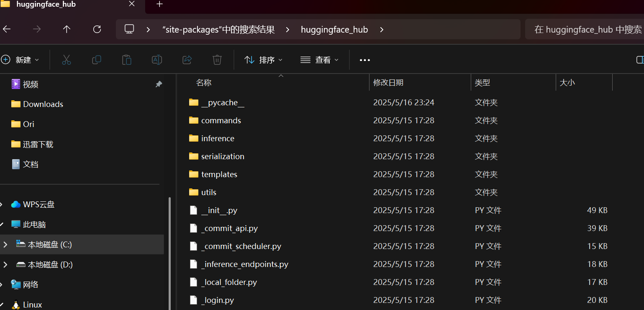
Task: Click the 网络 network icon
Action: (x=16, y=285)
